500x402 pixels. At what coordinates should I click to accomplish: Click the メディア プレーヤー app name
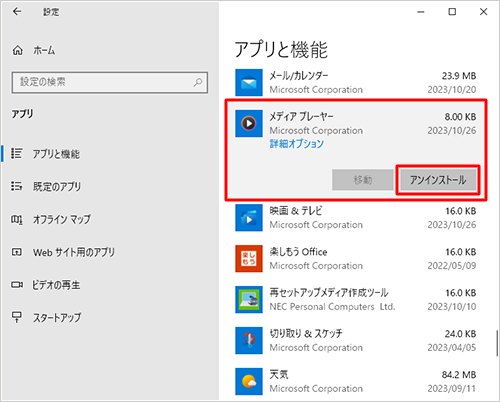point(301,117)
